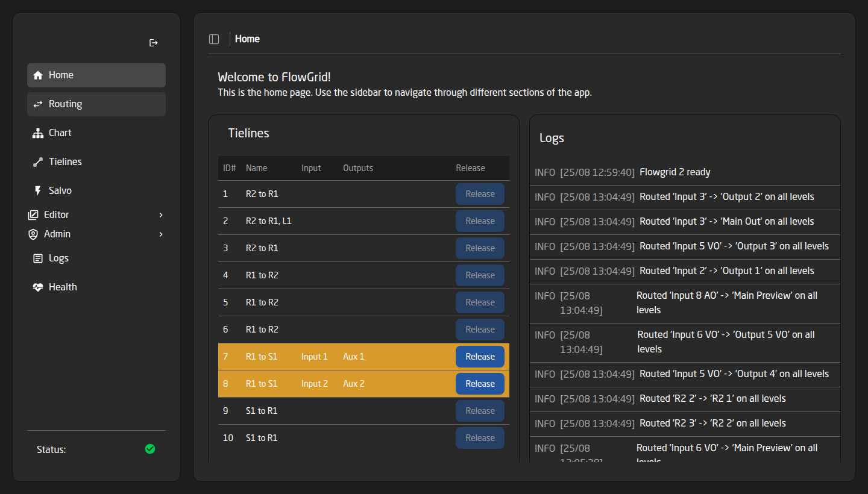This screenshot has height=494, width=868.
Task: Go to the Tielines page
Action: click(96, 162)
